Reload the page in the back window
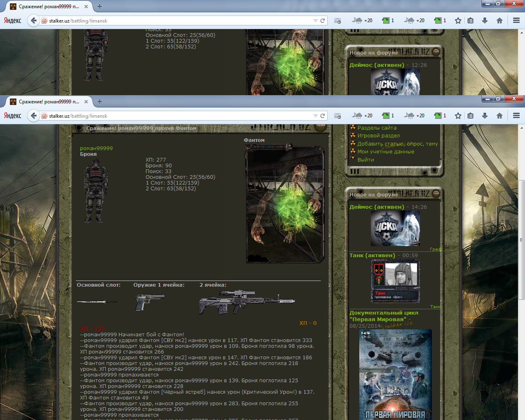Viewport: 525px width, 420px height. click(x=322, y=21)
